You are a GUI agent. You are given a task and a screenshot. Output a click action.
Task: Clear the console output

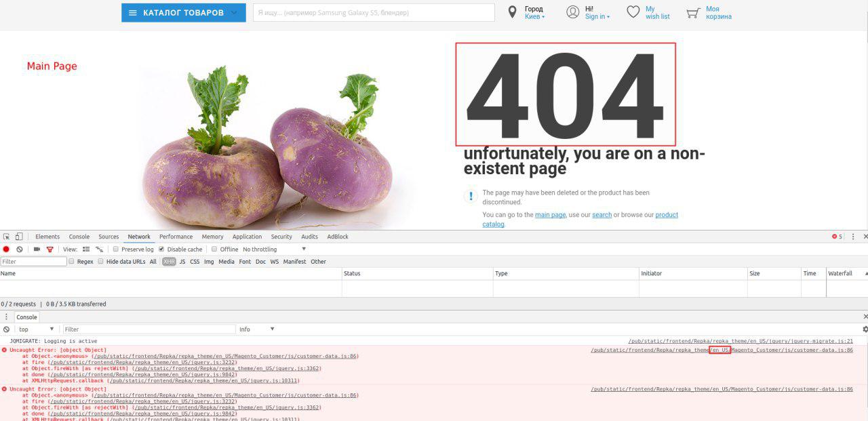(x=6, y=329)
